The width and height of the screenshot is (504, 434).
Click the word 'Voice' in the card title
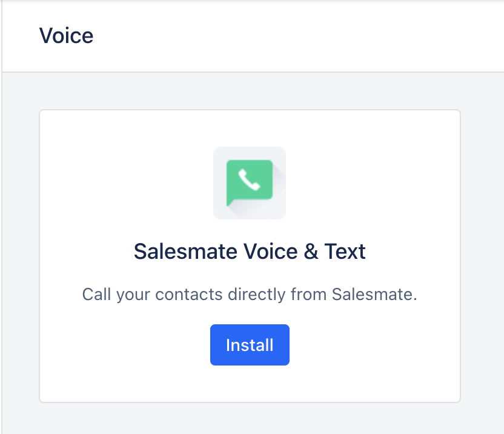pos(270,251)
